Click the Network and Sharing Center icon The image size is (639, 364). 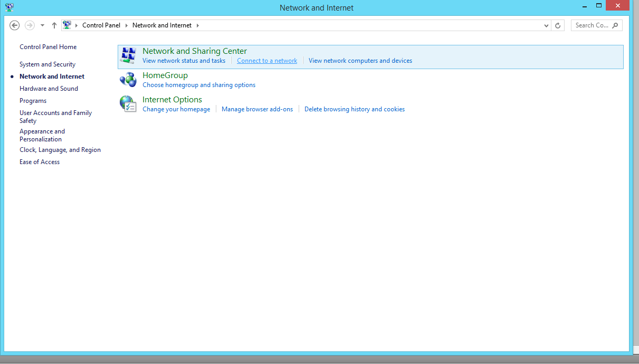tap(128, 55)
